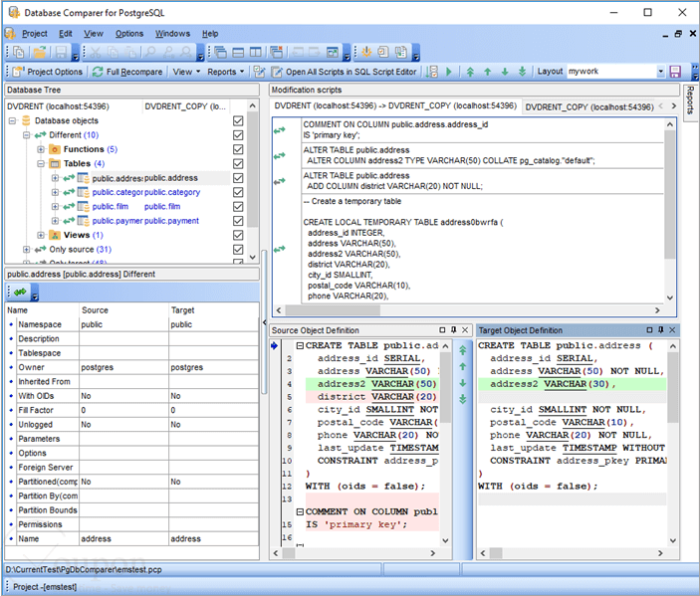Screen dimensions: 700x596
Task: Open project using the folder icon
Action: click(x=40, y=52)
